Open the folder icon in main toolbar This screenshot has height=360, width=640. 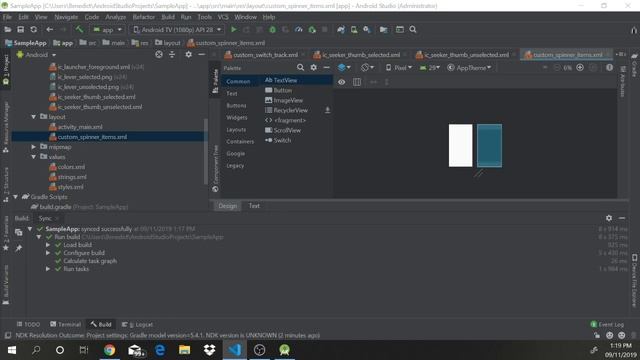pyautogui.click(x=7, y=29)
